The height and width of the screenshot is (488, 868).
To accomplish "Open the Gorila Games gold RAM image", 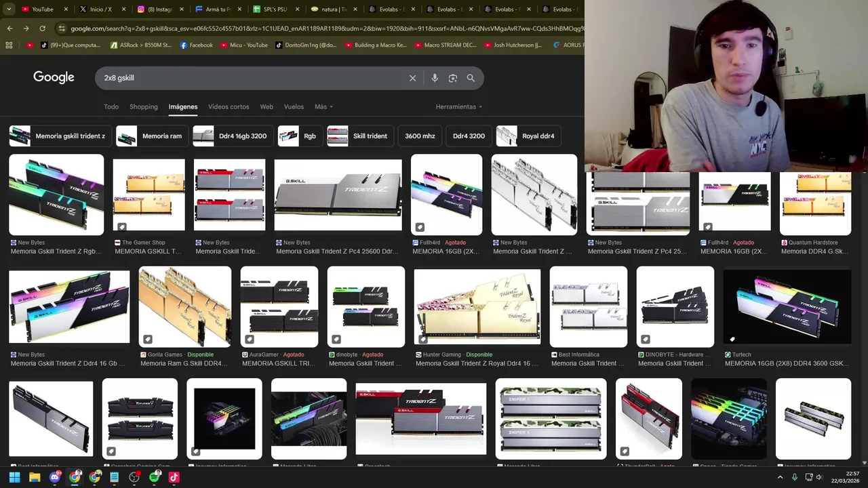I will click(x=185, y=306).
